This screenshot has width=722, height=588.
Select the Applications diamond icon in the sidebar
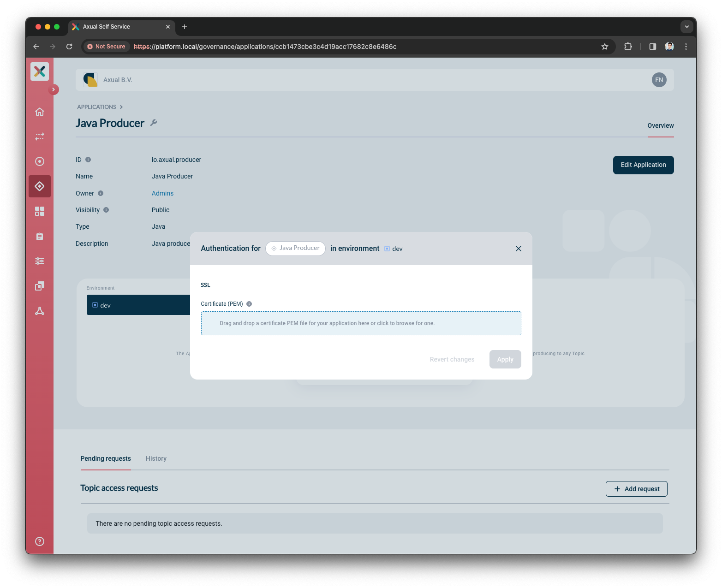40,186
